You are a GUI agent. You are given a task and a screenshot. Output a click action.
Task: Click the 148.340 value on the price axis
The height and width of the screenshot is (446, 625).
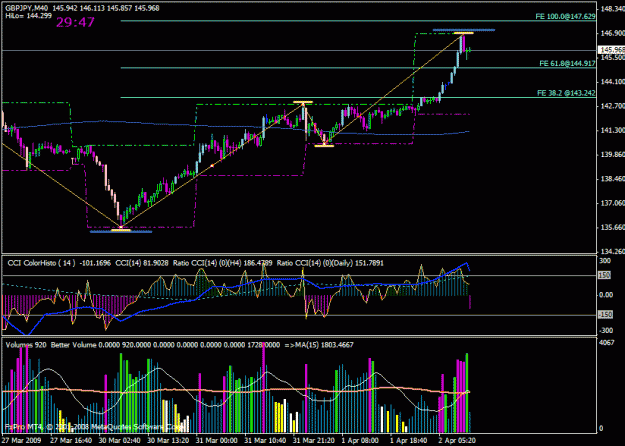point(613,9)
